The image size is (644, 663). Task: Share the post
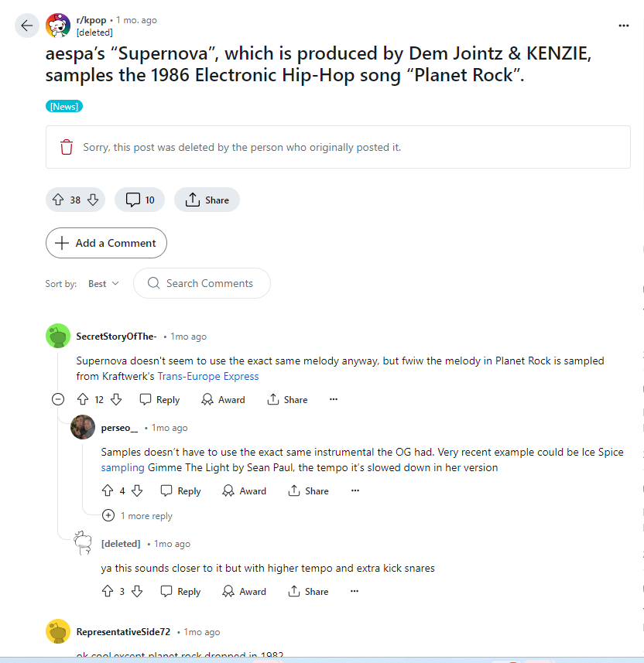(207, 200)
